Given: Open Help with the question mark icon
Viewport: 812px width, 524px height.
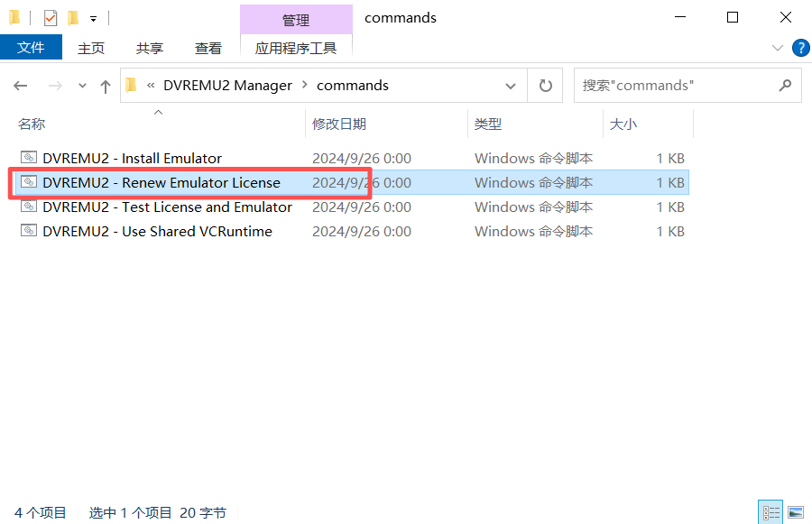Looking at the screenshot, I should click(x=800, y=48).
